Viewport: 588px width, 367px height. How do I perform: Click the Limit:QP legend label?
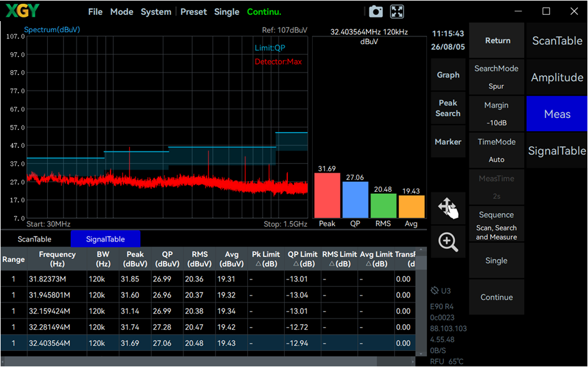coord(270,48)
